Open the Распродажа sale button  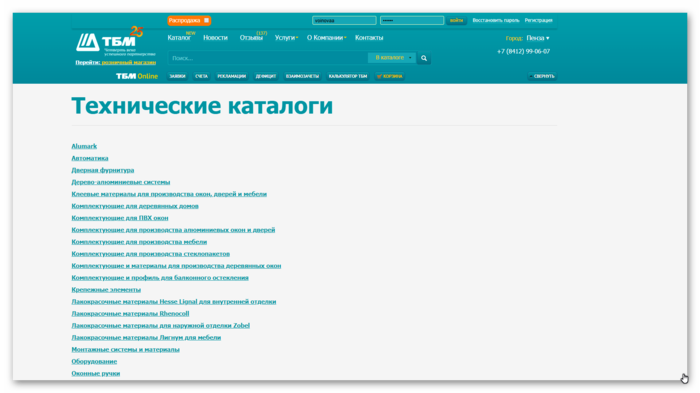[x=189, y=21]
